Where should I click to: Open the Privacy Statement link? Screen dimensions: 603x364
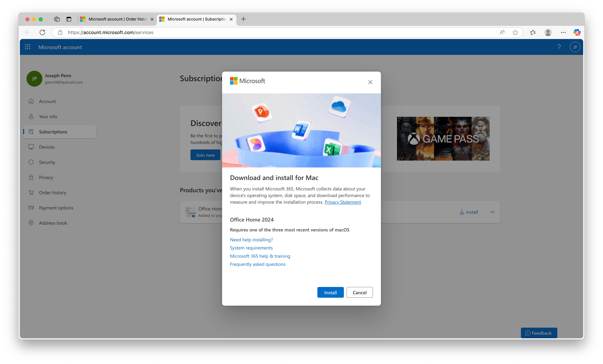point(342,202)
